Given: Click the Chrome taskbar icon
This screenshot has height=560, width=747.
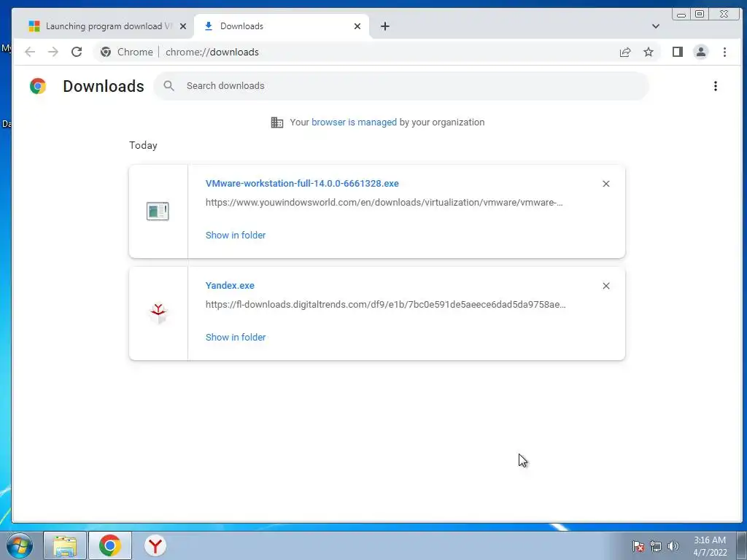Looking at the screenshot, I should pos(110,545).
